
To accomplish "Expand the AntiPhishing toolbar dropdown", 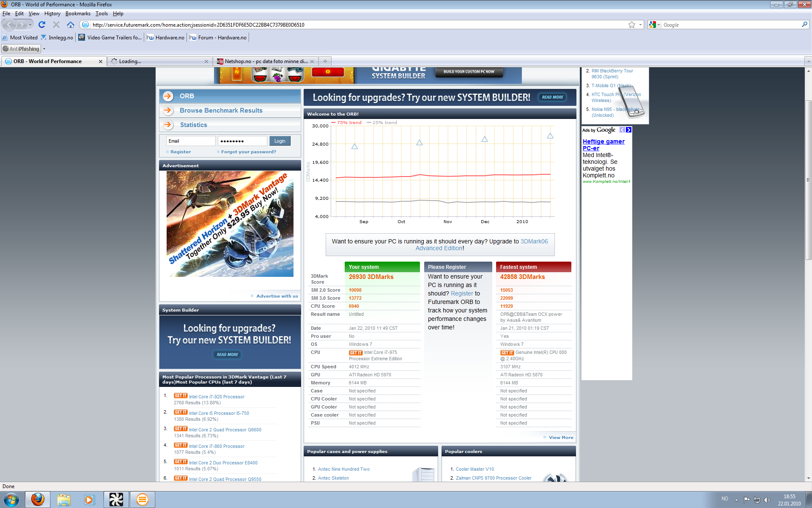I will click(x=44, y=49).
